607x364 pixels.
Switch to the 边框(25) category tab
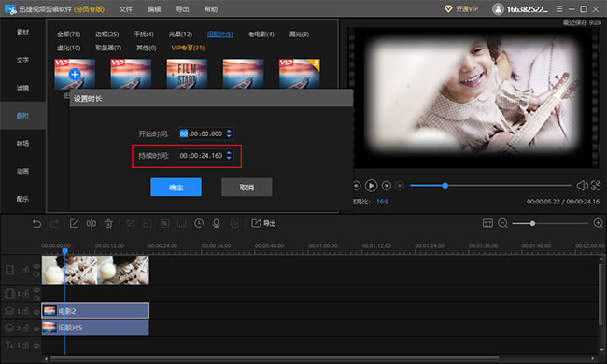pos(107,35)
